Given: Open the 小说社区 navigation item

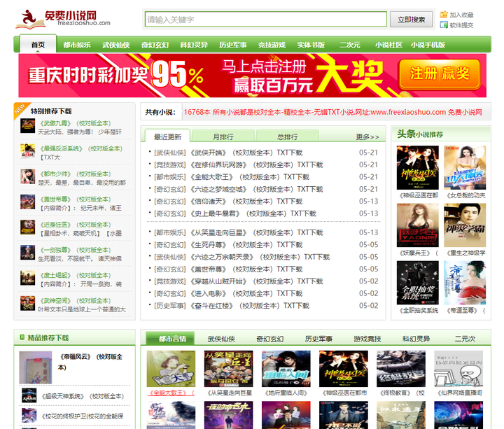Looking at the screenshot, I should [388, 45].
